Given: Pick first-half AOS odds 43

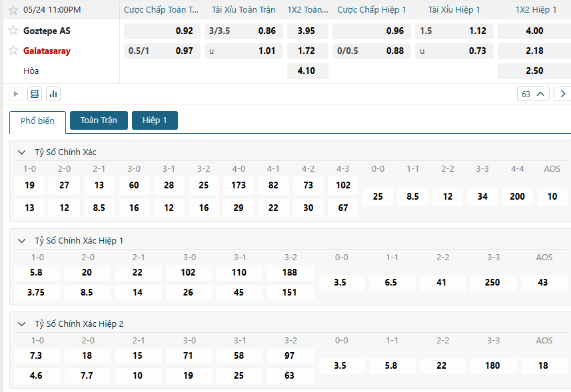Looking at the screenshot, I should [x=543, y=282].
